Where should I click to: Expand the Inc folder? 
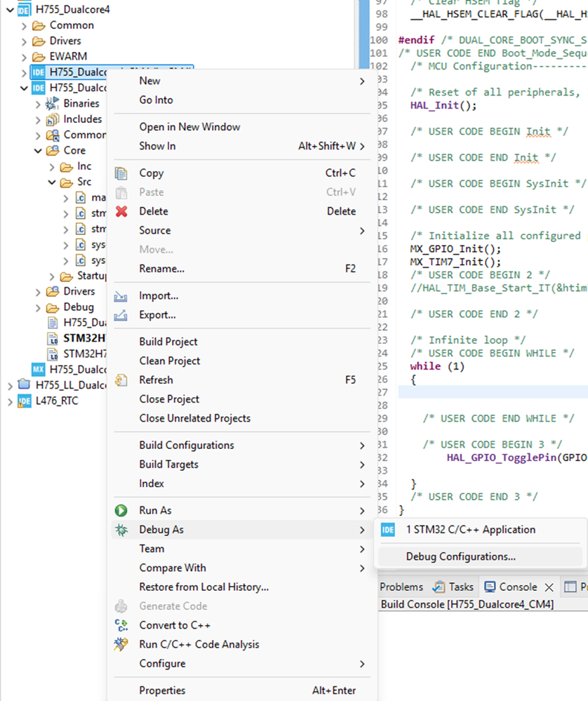52,167
